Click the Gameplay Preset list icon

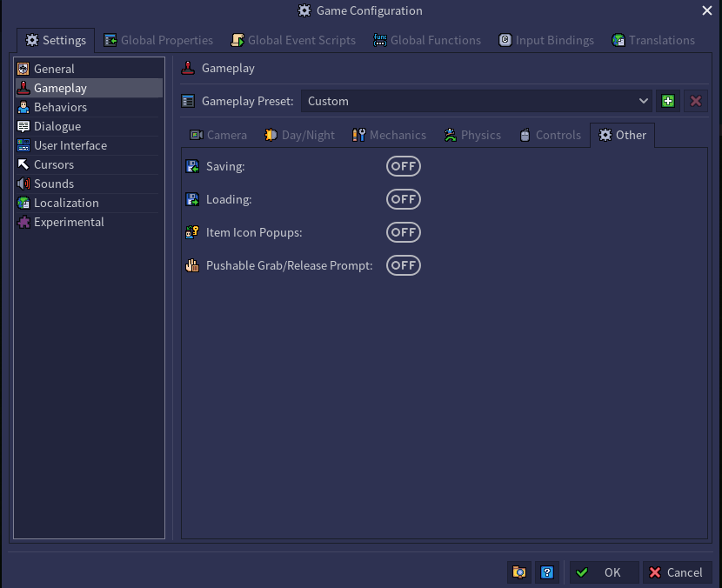188,101
